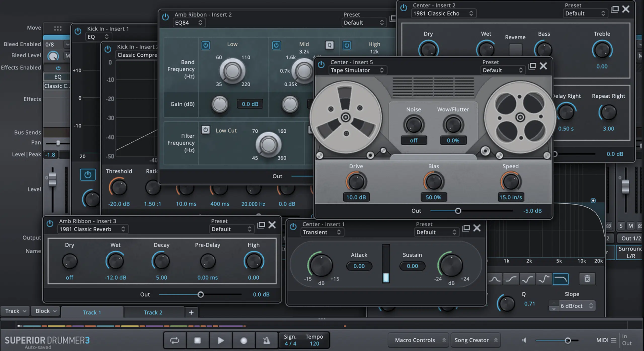Open the MIDI menu icon
644x351 pixels.
614,340
